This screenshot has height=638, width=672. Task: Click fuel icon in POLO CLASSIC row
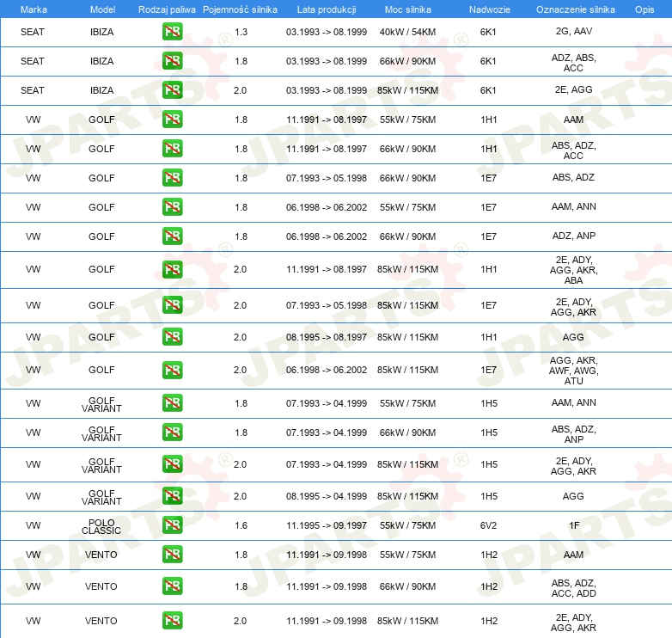pos(172,525)
